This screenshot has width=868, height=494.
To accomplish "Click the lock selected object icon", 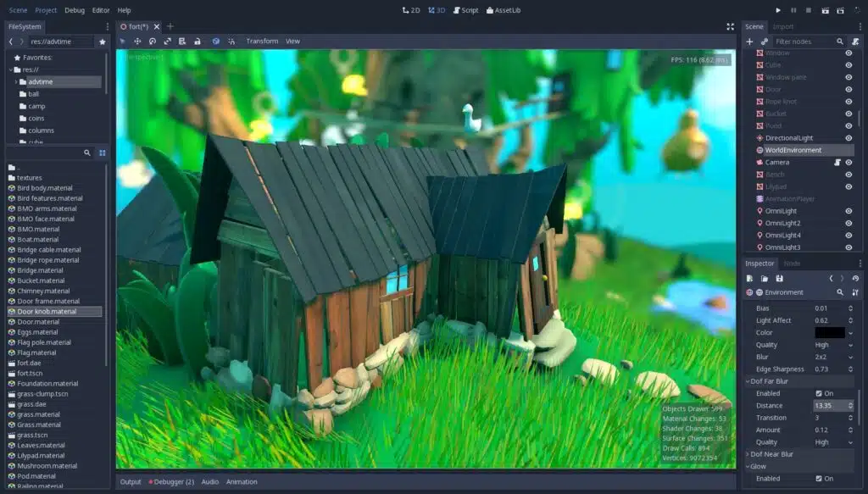I will tap(197, 41).
